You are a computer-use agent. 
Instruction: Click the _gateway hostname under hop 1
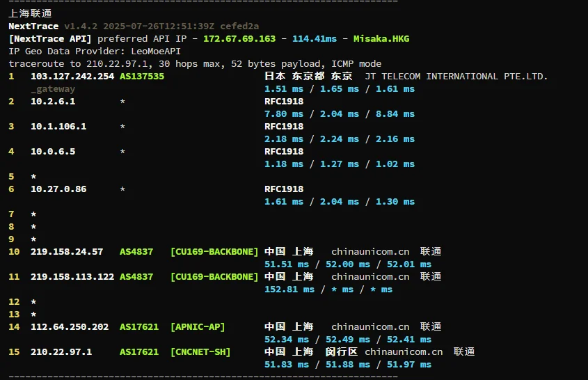coord(53,88)
